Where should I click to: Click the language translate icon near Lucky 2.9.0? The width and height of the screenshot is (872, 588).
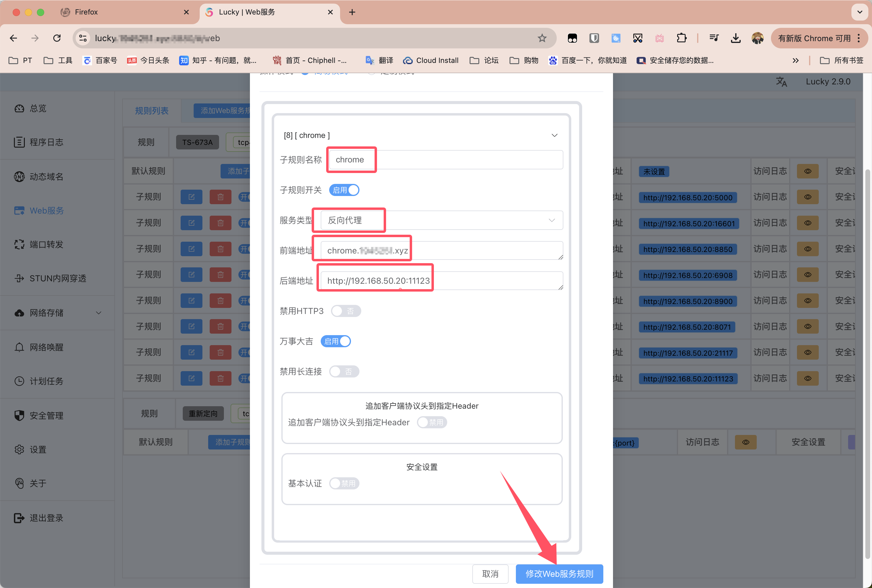coord(781,82)
